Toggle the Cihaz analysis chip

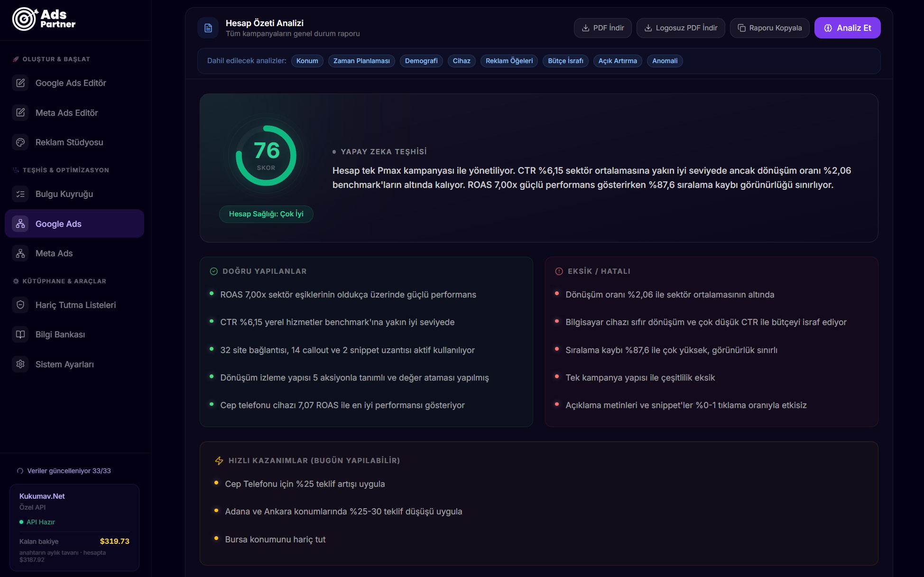(462, 61)
